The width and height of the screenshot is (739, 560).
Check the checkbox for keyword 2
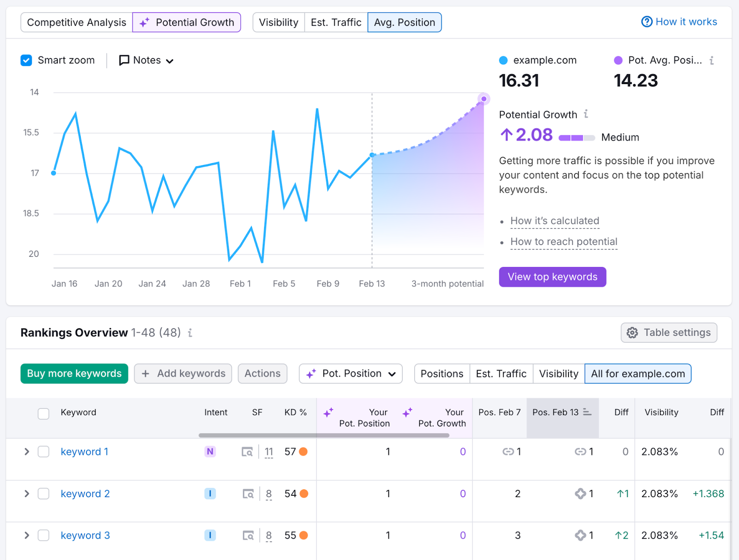point(43,493)
